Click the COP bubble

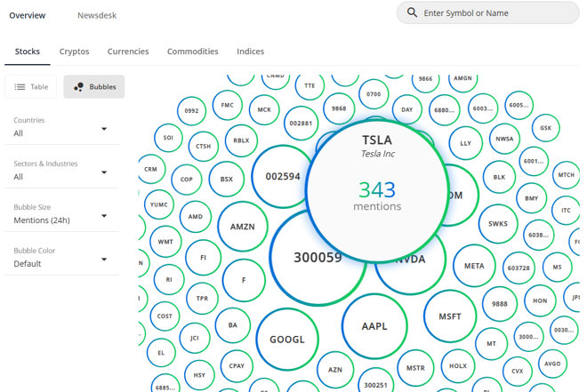pyautogui.click(x=187, y=180)
